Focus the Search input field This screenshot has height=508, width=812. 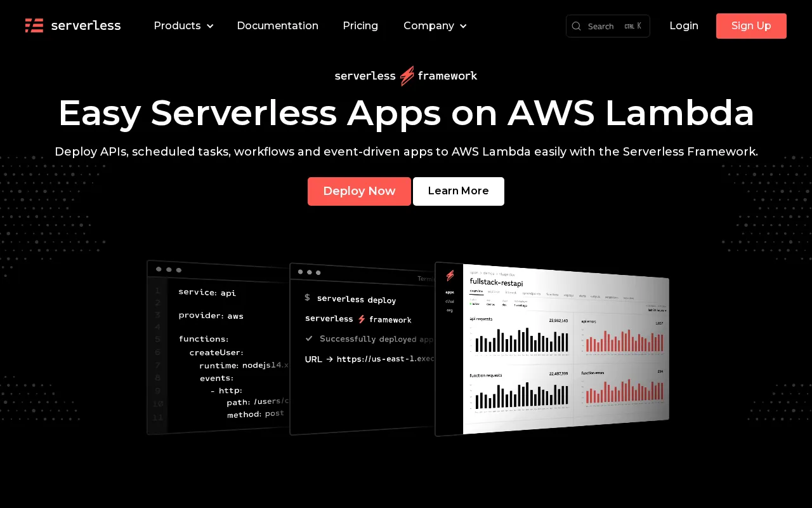coord(608,26)
